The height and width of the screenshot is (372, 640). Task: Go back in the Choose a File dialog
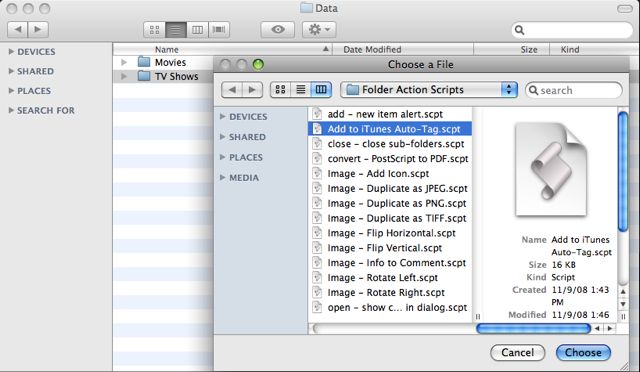(232, 90)
